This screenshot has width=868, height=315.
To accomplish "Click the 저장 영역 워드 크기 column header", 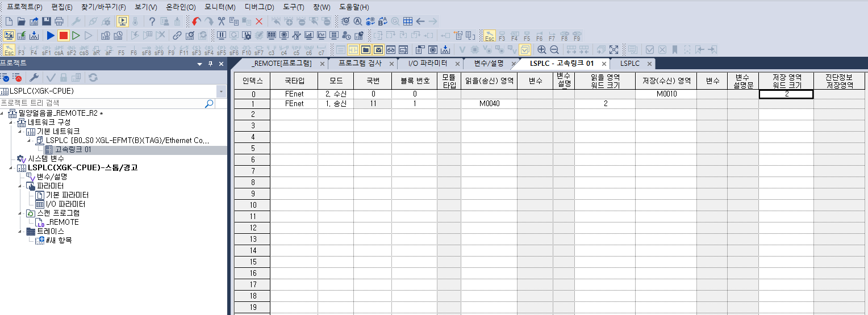I will tap(786, 81).
